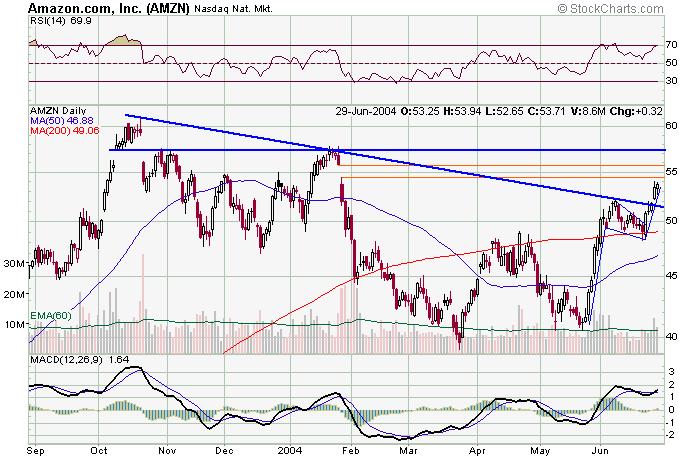Image resolution: width=679 pixels, height=461 pixels.
Task: Click the 40 price axis label
Action: point(671,336)
